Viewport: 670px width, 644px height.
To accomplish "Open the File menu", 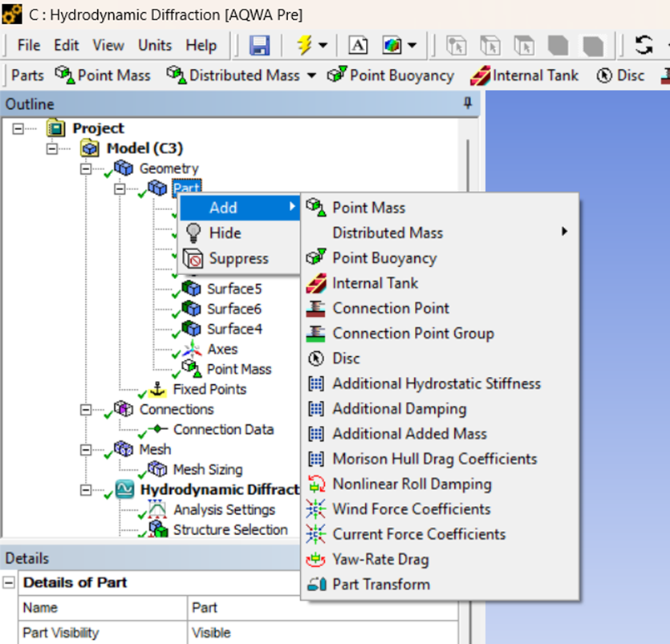I will click(x=29, y=45).
